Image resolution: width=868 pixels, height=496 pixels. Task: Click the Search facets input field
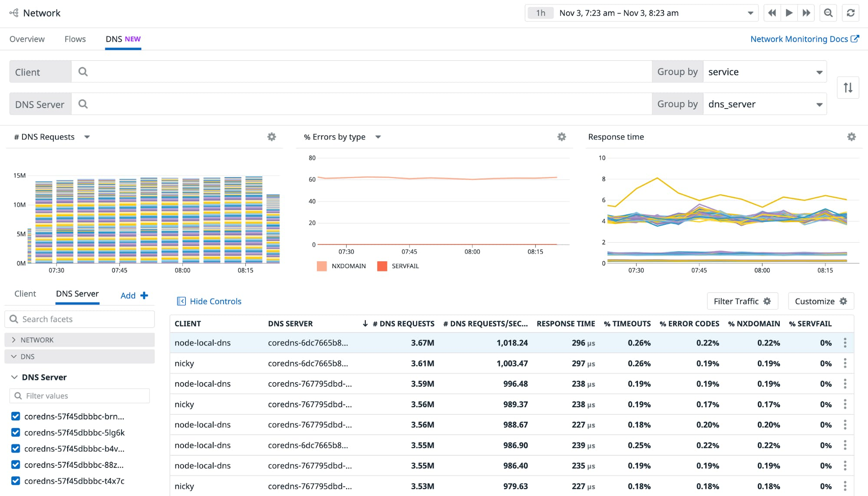(79, 319)
